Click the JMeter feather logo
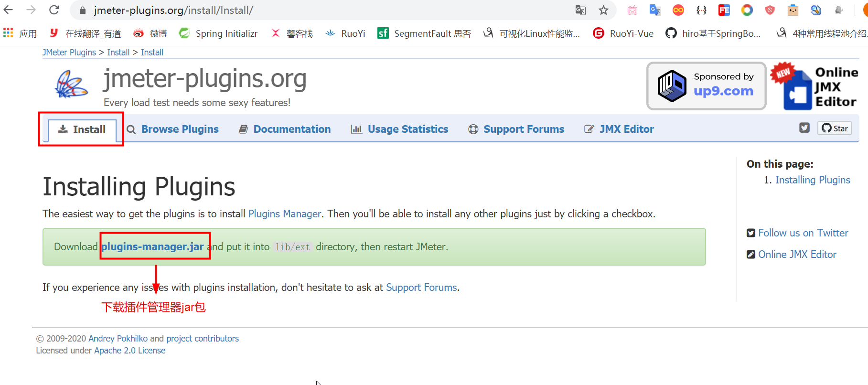Screen dimensions: 868x385 click(72, 84)
